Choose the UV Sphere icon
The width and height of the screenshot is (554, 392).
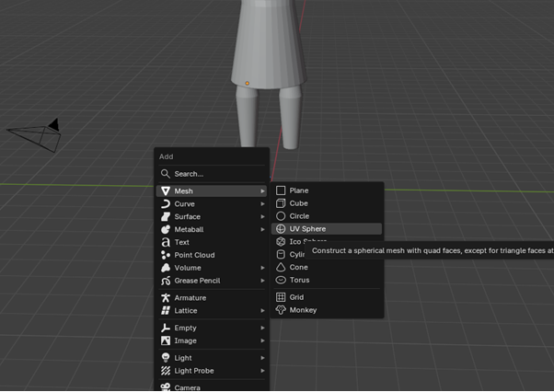click(x=282, y=229)
